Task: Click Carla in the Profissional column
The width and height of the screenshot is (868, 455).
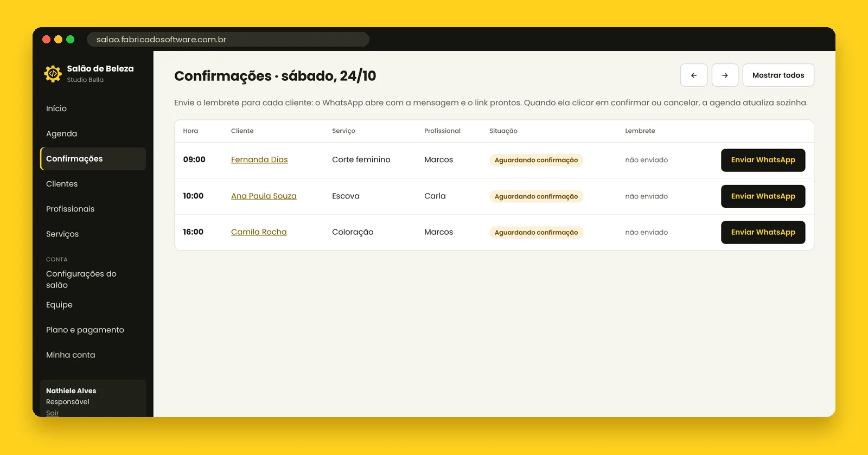Action: click(x=435, y=196)
